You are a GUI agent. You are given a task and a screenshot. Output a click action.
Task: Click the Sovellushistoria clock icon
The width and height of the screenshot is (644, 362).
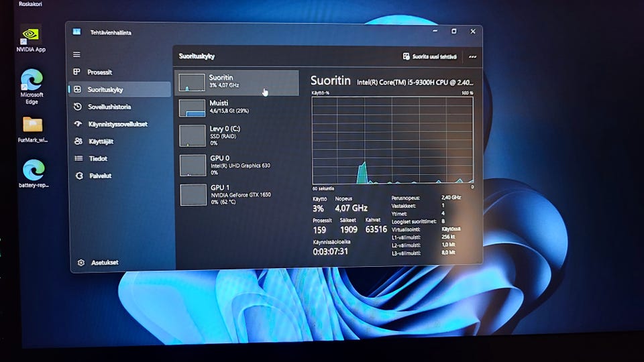(78, 107)
